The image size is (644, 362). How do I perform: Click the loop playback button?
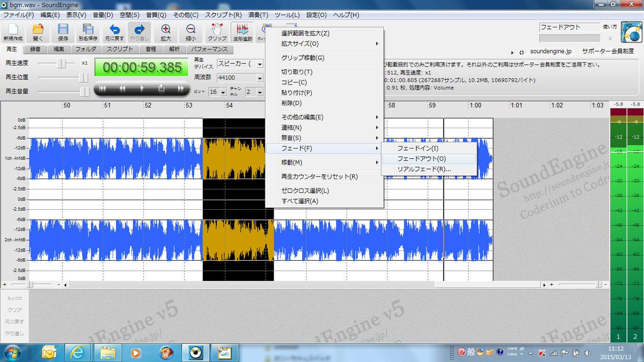[161, 88]
